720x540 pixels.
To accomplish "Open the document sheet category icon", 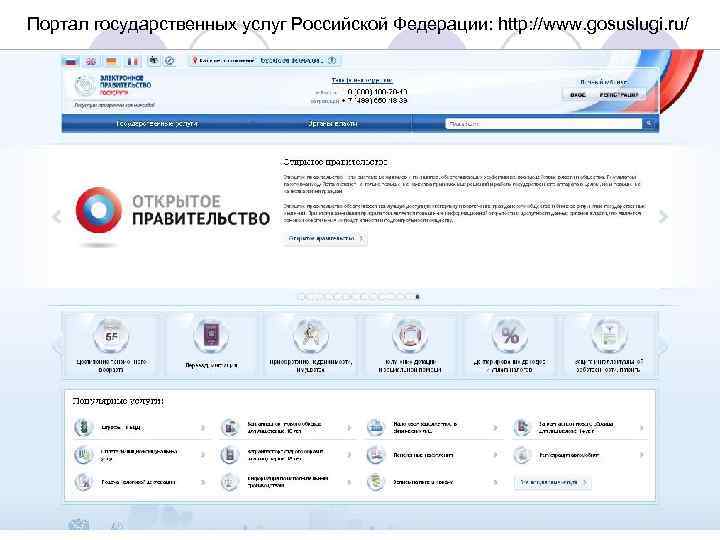I will coord(608,337).
